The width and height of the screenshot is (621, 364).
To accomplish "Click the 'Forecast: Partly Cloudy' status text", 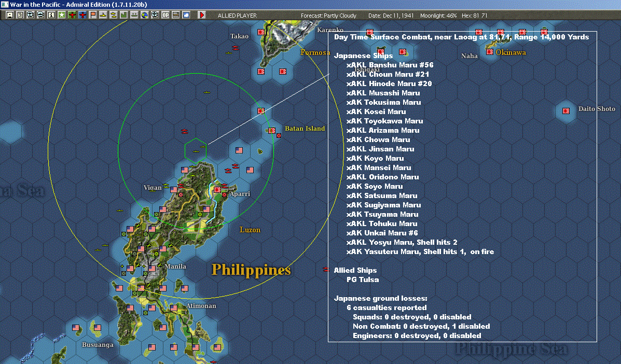I will point(328,16).
